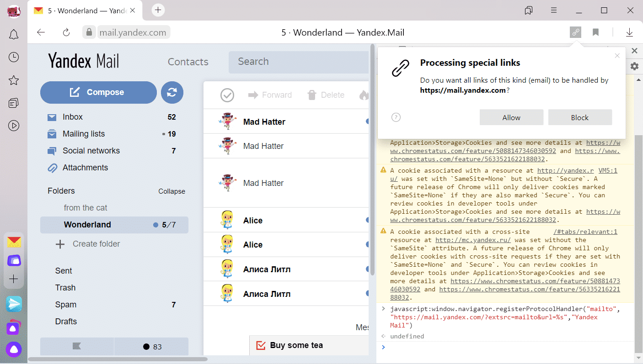Forward the selected message
Viewport: 643px width, 364px height.
(x=270, y=95)
